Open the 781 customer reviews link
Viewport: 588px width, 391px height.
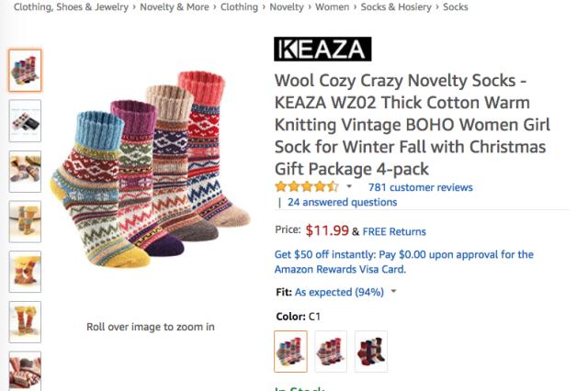click(x=420, y=187)
